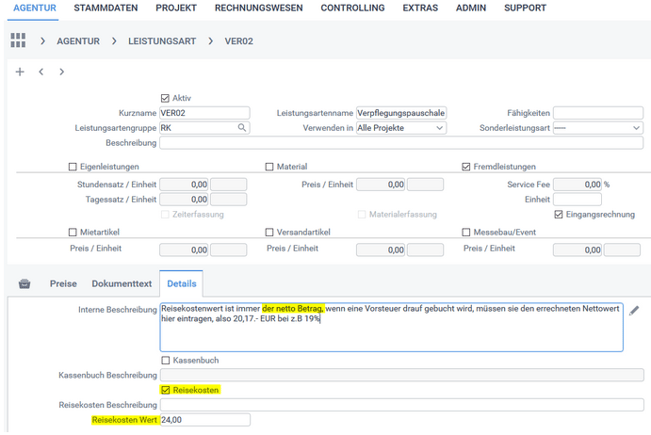Viewport: 651px width, 435px height.
Task: Enable the Kassenbuch checkbox
Action: click(166, 360)
